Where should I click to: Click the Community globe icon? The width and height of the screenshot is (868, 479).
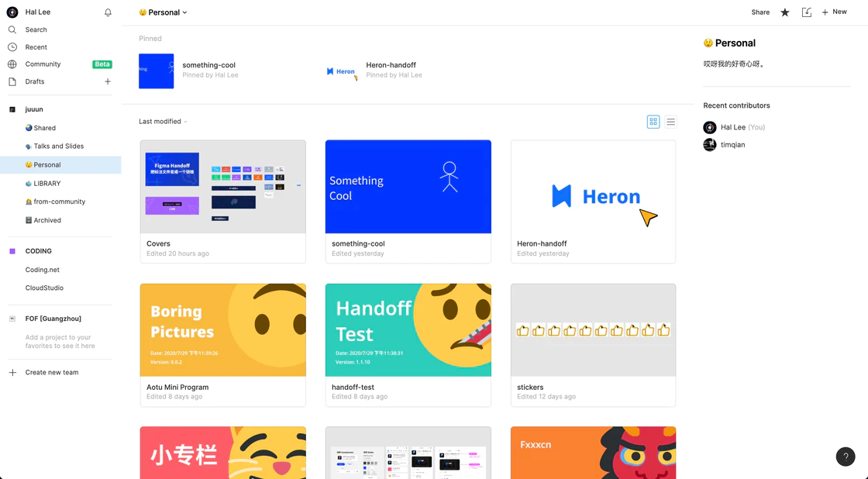(x=12, y=64)
